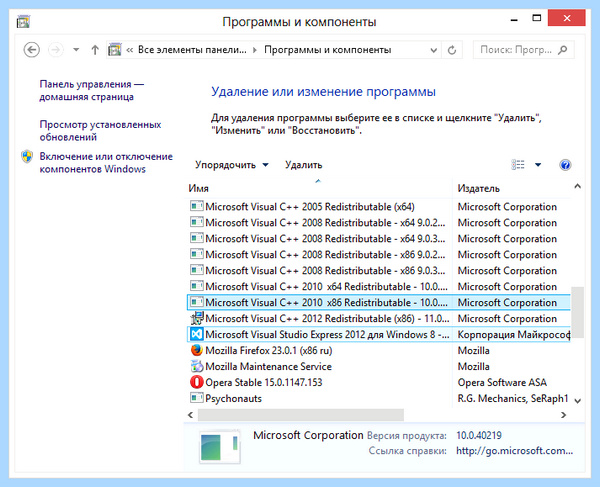Image resolution: width=600 pixels, height=487 pixels.
Task: Refresh the programs list
Action: tap(452, 50)
